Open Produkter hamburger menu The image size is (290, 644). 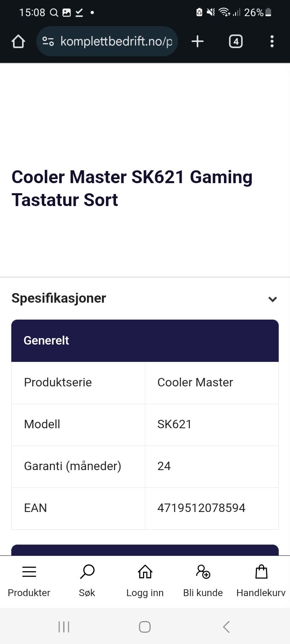point(29,572)
